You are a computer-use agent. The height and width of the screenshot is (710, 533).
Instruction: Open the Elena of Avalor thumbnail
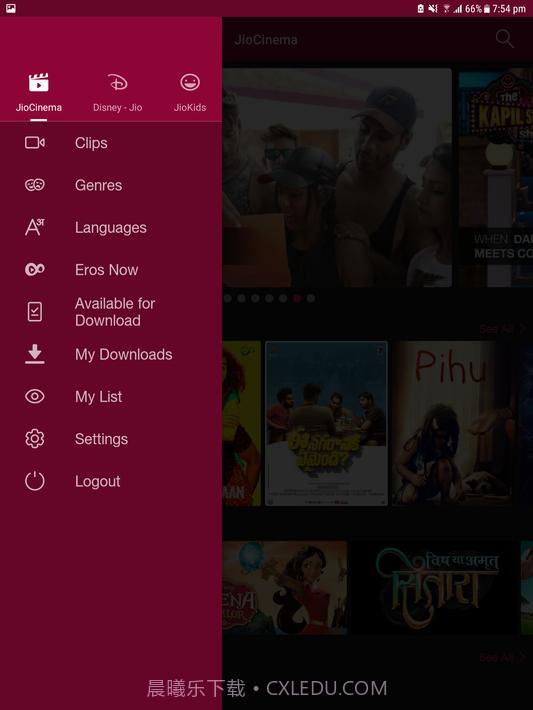point(285,587)
